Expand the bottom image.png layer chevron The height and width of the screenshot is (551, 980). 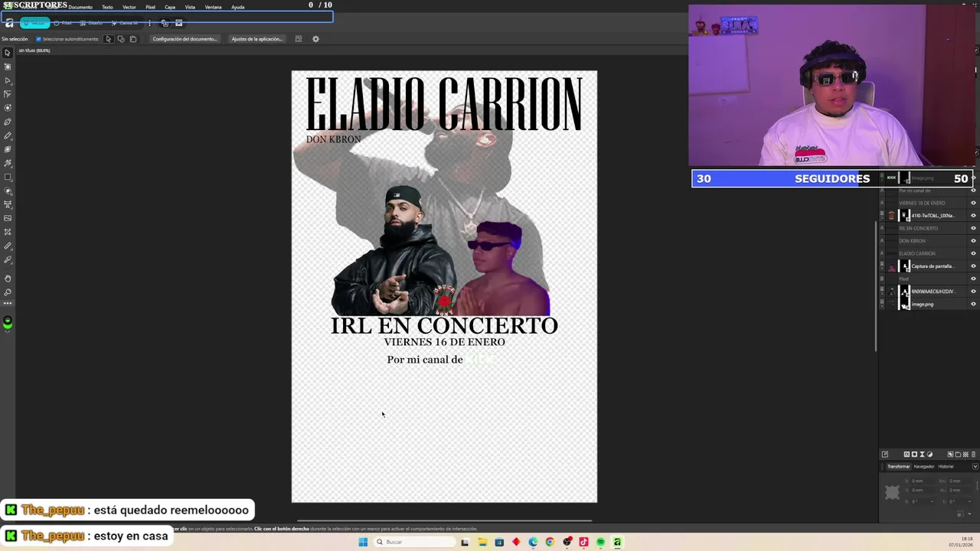point(881,307)
